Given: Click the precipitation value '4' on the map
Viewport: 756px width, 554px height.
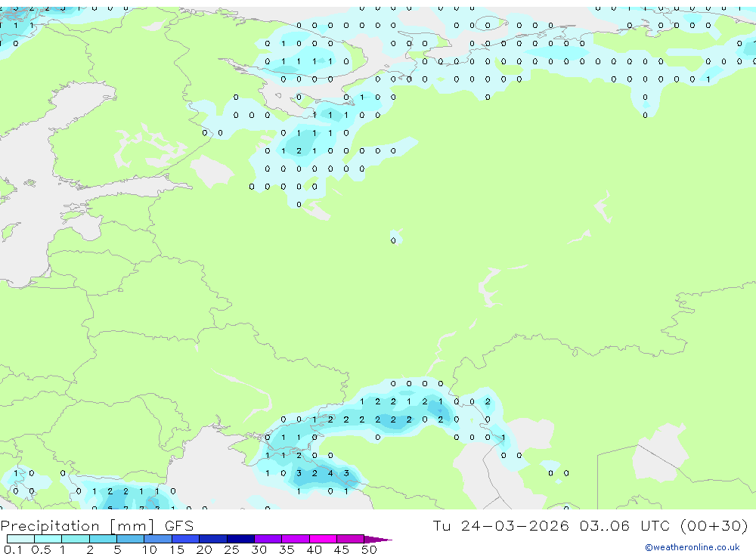Looking at the screenshot, I should point(330,473).
